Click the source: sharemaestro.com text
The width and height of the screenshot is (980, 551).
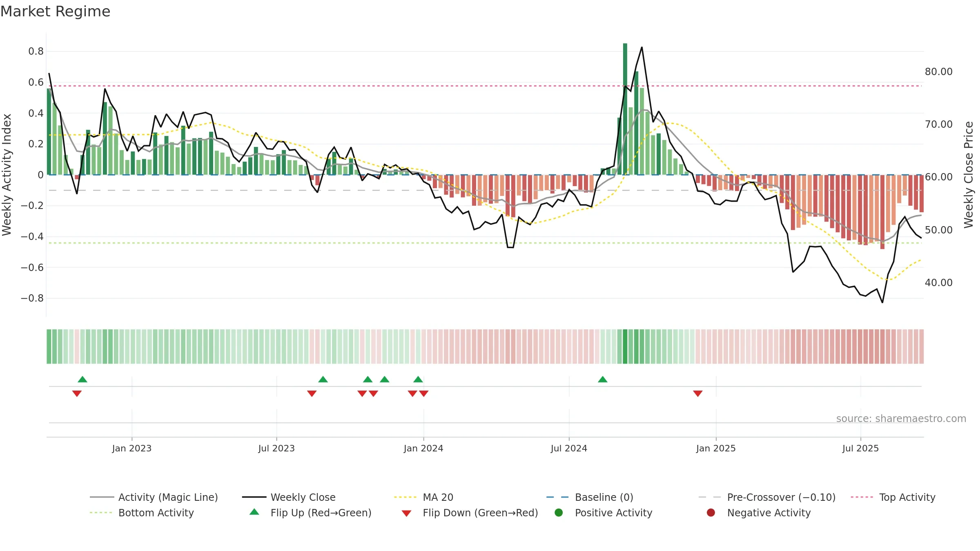[901, 418]
